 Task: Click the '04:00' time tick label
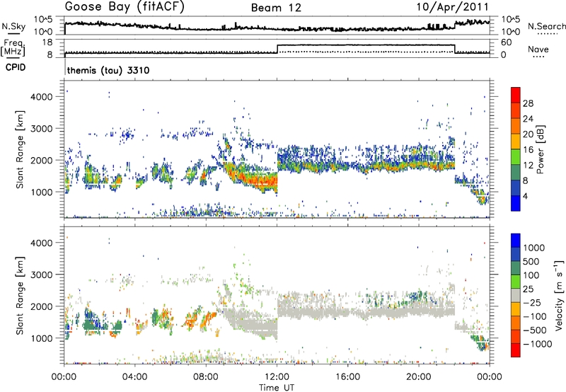coord(134,377)
